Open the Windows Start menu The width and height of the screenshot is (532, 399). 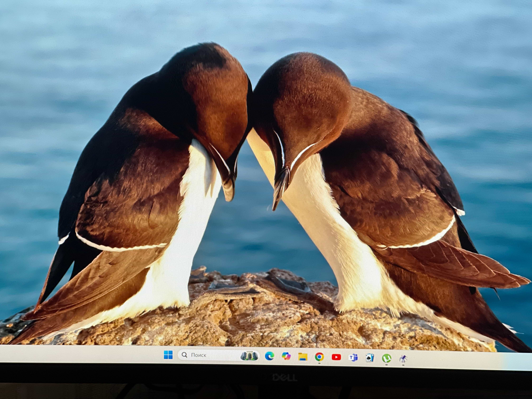168,355
